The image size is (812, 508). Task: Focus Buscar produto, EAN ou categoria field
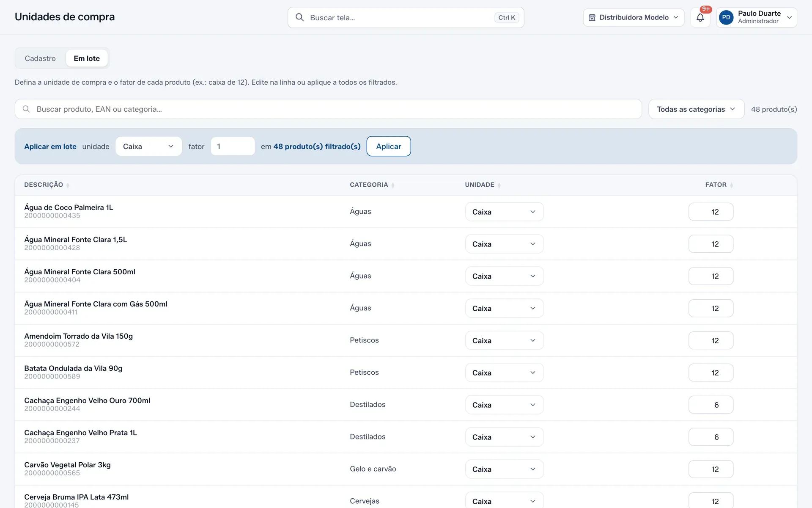pyautogui.click(x=328, y=109)
